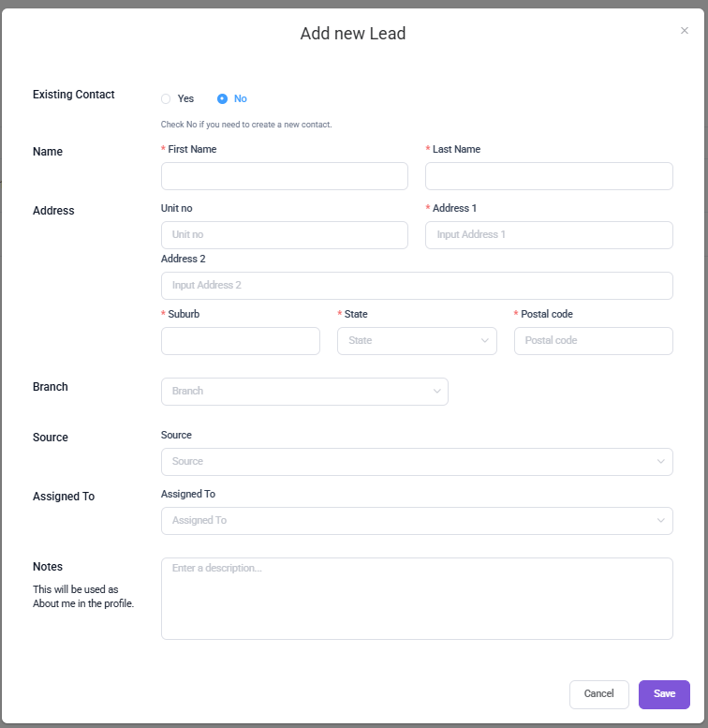Click the Address 2 input box
Screen dimensions: 708x728
(417, 286)
